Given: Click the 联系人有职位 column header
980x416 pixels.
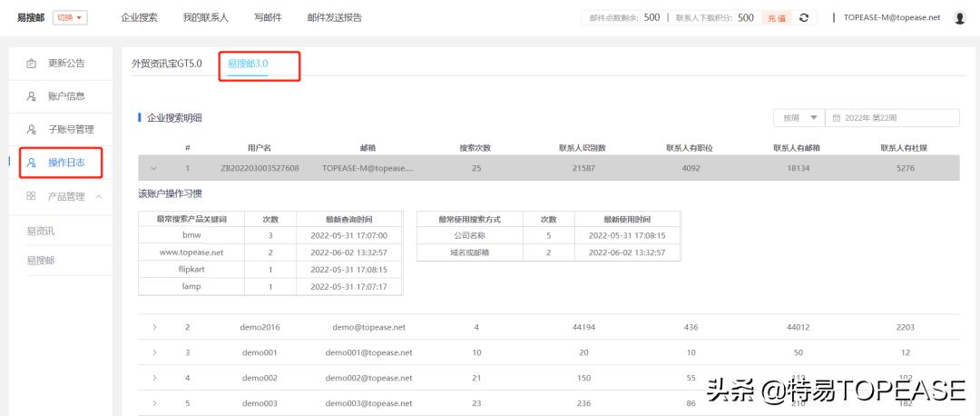Looking at the screenshot, I should coord(690,148).
